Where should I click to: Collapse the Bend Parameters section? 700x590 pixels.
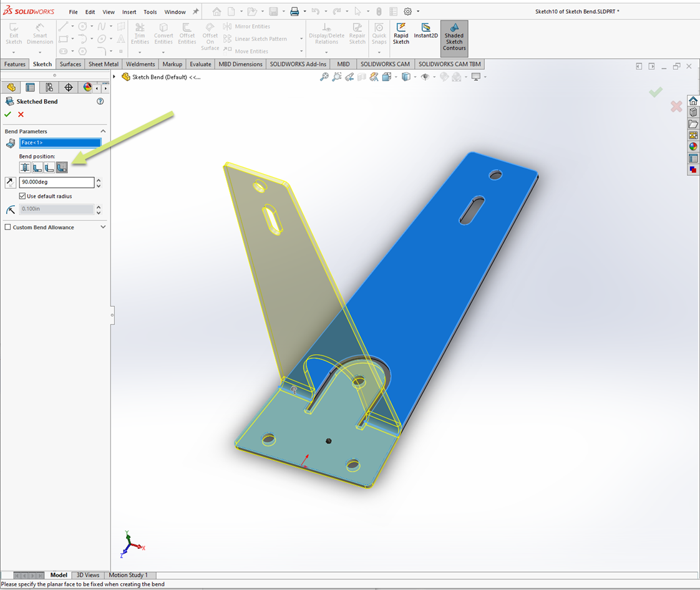103,131
